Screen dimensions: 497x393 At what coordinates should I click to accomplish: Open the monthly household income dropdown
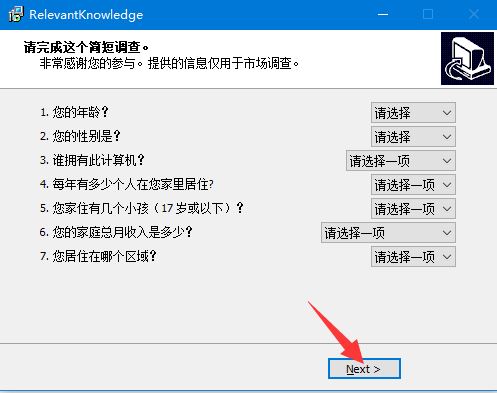(388, 233)
